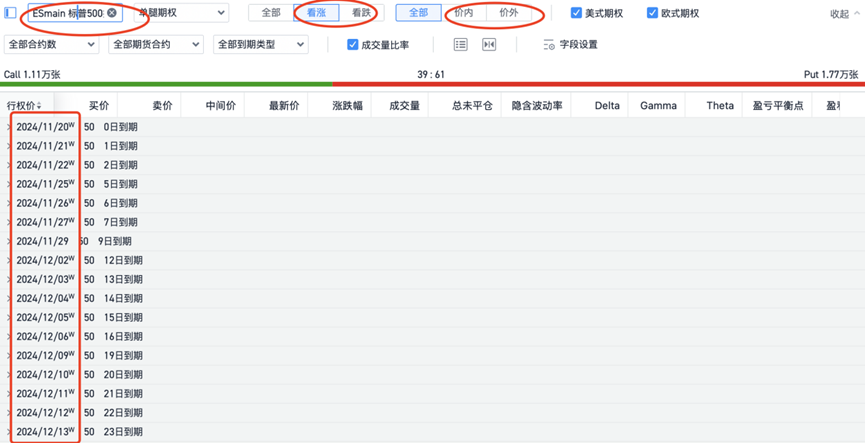865x443 pixels.
Task: Click the 最新价 column header
Action: tap(284, 106)
